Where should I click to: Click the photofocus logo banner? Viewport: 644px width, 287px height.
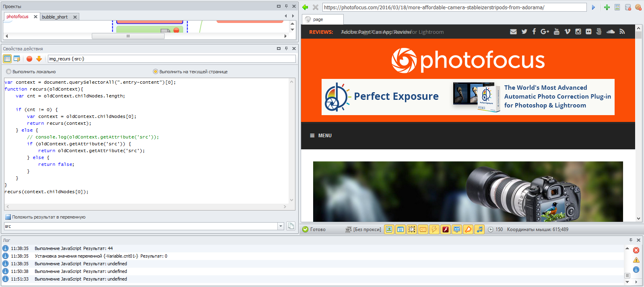pyautogui.click(x=468, y=60)
